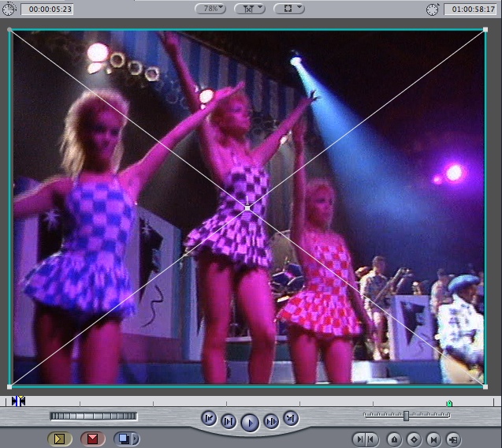Click the diamond Add Keyframe button

pyautogui.click(x=414, y=439)
